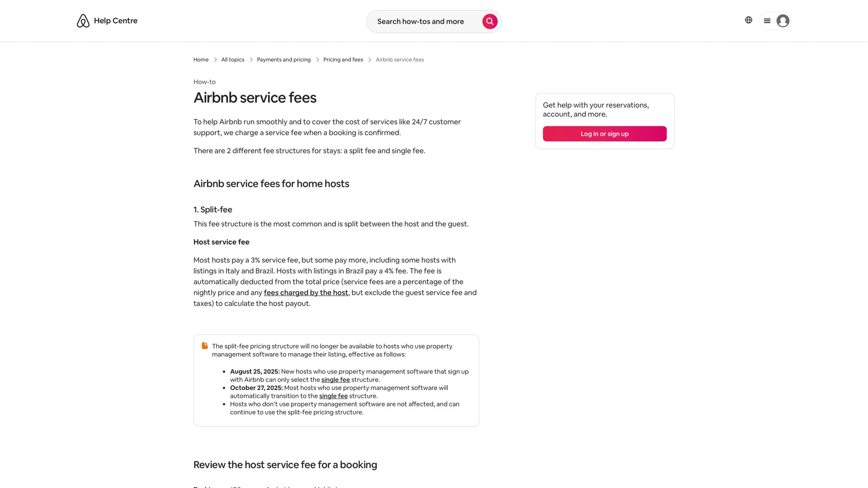Open 'All topics' in the breadcrumb trail
This screenshot has width=868, height=488.
click(x=232, y=59)
